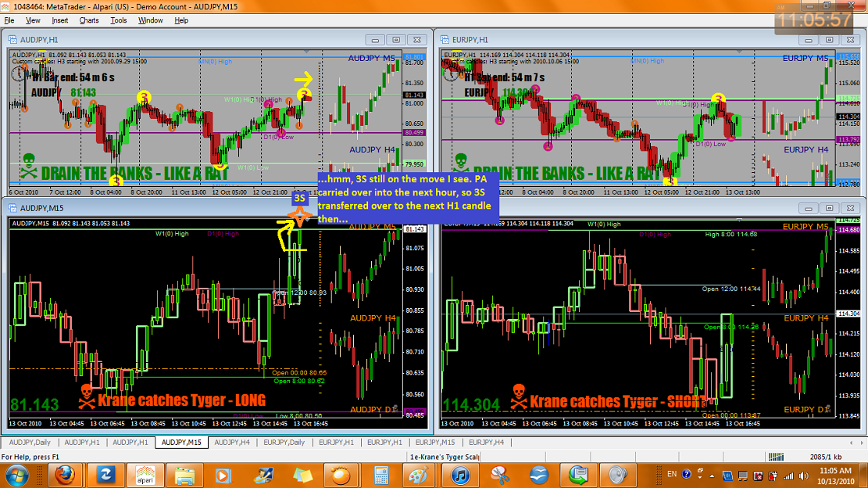Open the Charts menu

pyautogui.click(x=88, y=20)
